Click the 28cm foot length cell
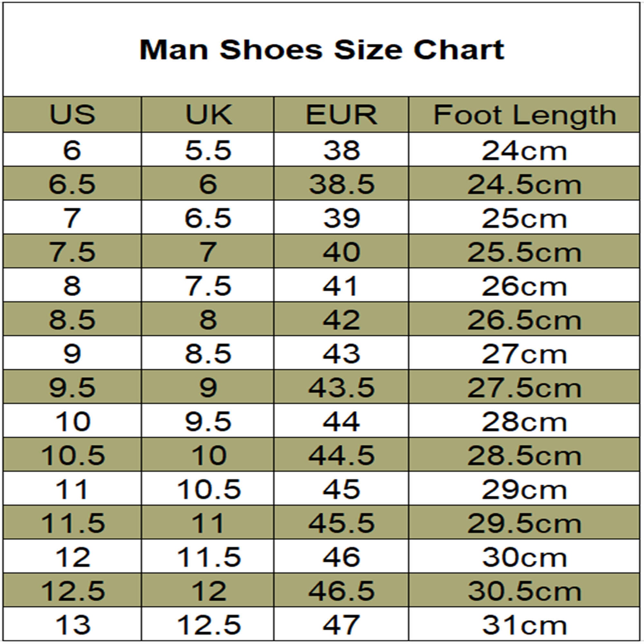Image resolution: width=644 pixels, height=644 pixels. point(525,421)
